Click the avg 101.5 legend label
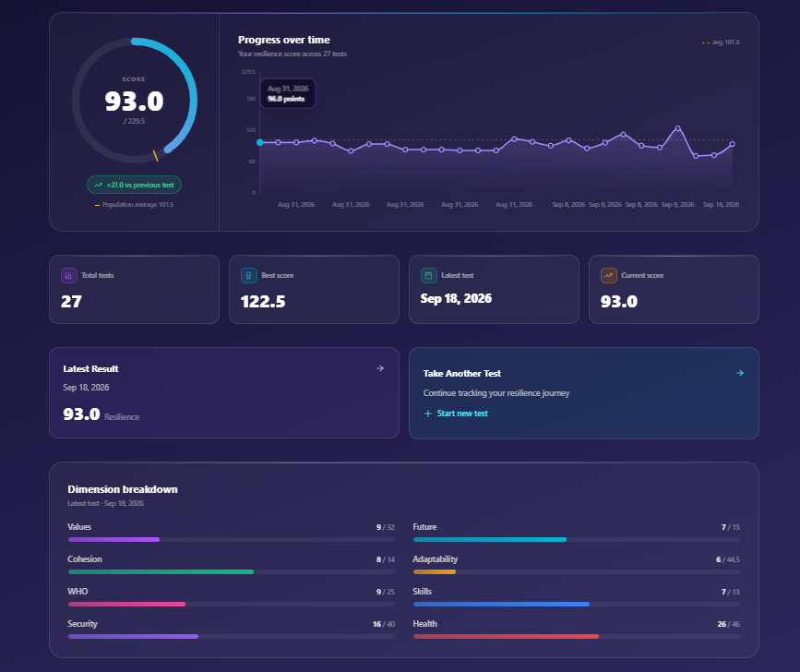Image resolution: width=800 pixels, height=672 pixels. [721, 42]
